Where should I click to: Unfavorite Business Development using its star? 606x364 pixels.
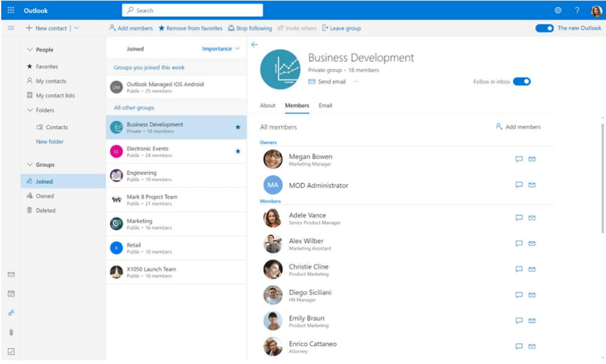238,127
